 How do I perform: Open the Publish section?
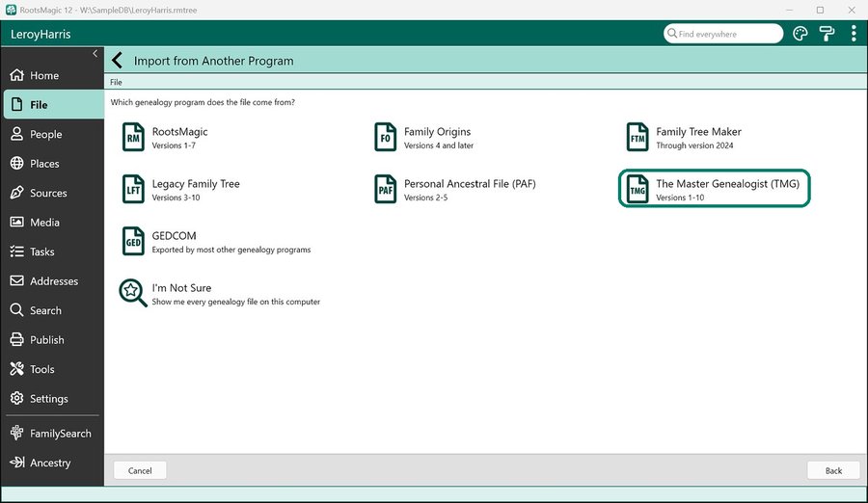coord(52,339)
